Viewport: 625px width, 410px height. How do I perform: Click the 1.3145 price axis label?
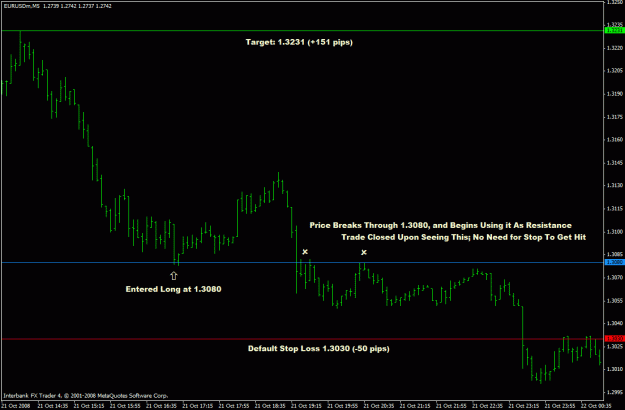pos(615,163)
